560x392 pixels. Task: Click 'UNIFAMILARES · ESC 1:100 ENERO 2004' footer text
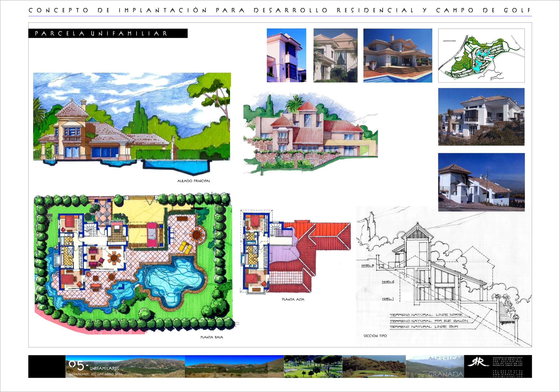[x=96, y=374]
